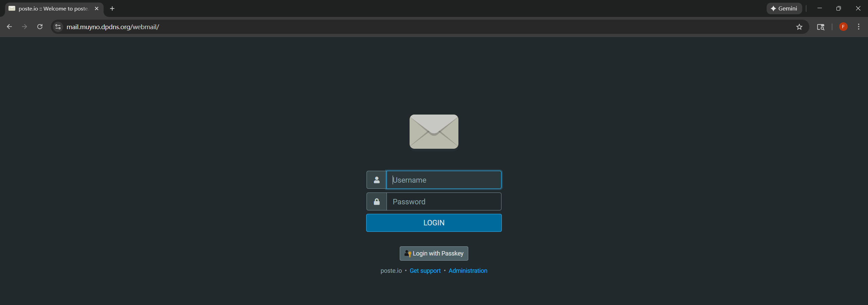Viewport: 868px width, 305px height.
Task: Close the poste.io tab
Action: [x=97, y=8]
